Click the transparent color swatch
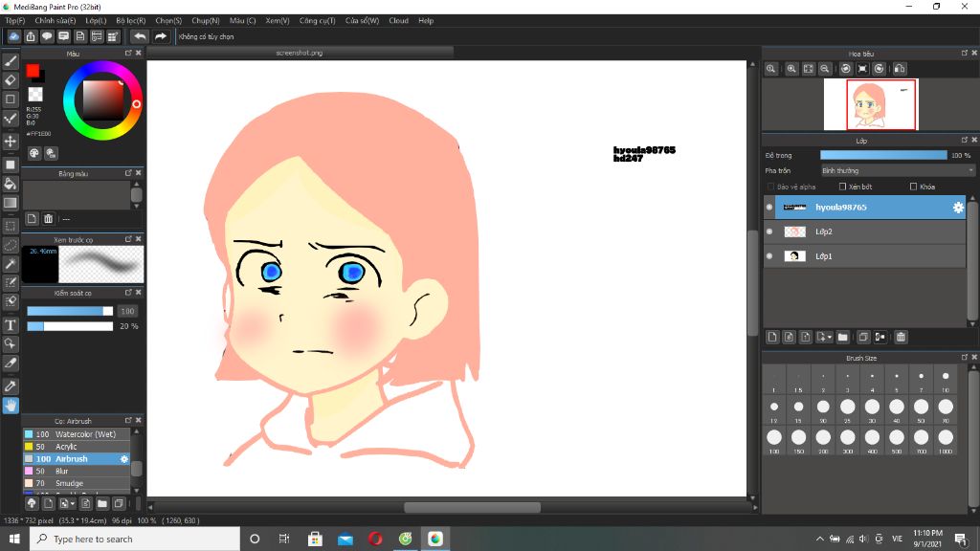The image size is (980, 551). point(35,95)
